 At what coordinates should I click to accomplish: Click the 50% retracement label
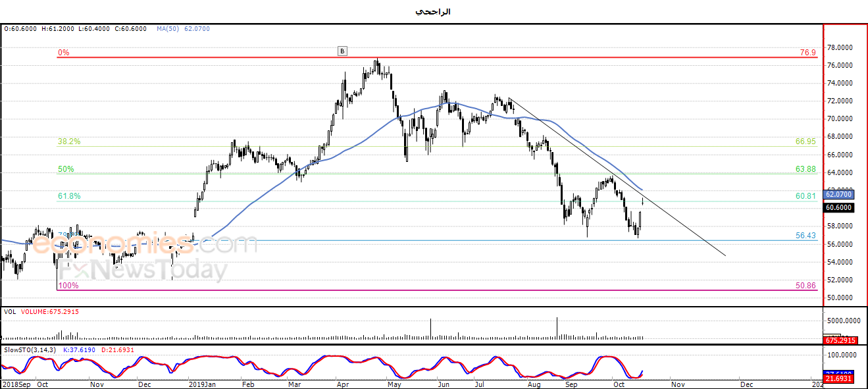(x=66, y=169)
